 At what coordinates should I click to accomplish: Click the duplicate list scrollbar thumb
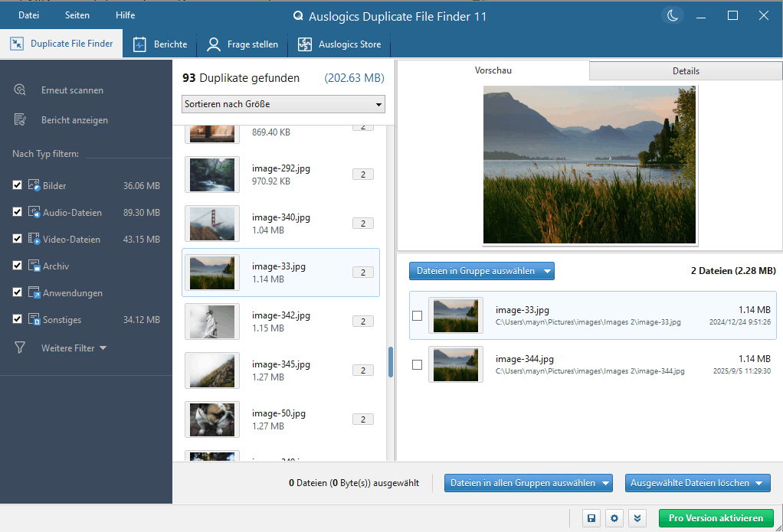point(391,362)
